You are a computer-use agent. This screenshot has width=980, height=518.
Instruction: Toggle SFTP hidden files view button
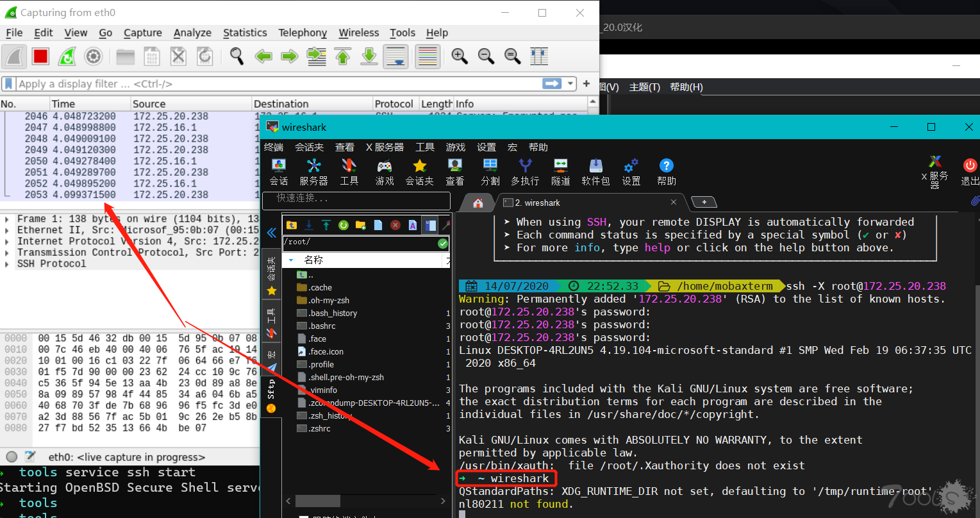point(430,225)
